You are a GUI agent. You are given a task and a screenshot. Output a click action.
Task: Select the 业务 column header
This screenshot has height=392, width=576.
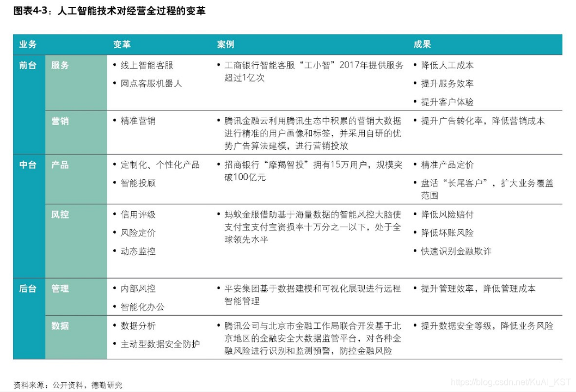coord(28,45)
